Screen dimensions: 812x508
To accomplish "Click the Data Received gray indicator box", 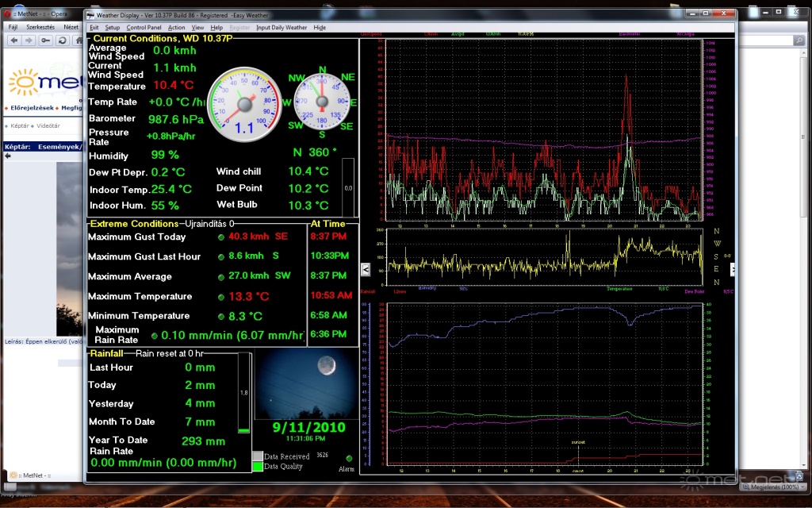I will tap(258, 456).
